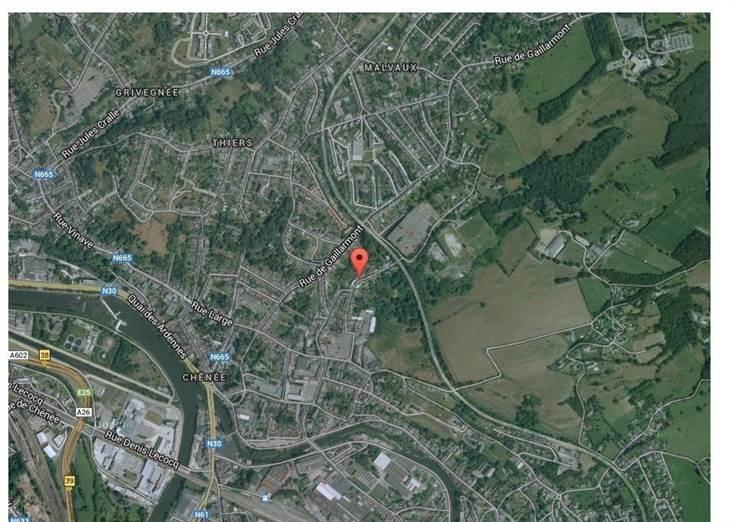Image resolution: width=736 pixels, height=522 pixels.
Task: Select the Rue Large street label
Action: (212, 314)
